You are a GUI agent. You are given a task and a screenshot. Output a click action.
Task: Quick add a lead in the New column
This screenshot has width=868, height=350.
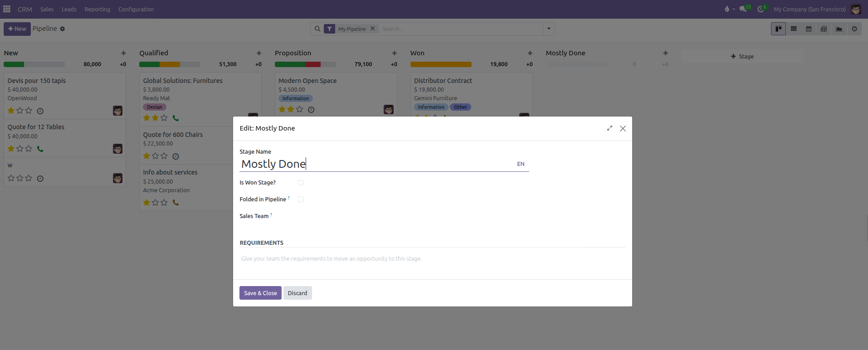(x=123, y=53)
